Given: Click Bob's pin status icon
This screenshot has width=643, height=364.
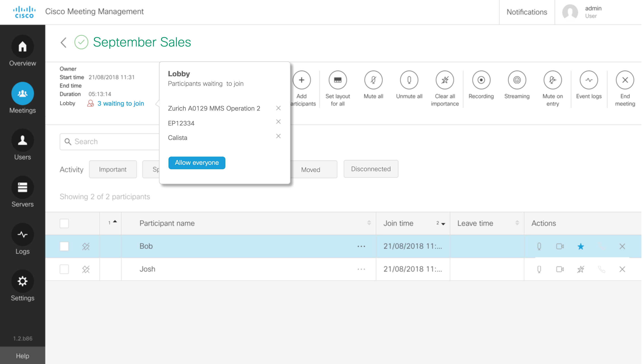Looking at the screenshot, I should coord(86,246).
